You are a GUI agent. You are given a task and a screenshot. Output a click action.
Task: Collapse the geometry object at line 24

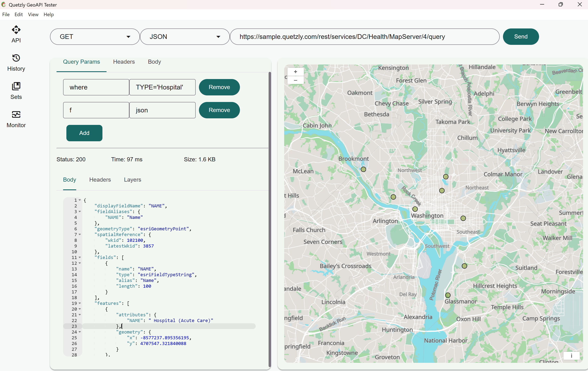pyautogui.click(x=80, y=332)
